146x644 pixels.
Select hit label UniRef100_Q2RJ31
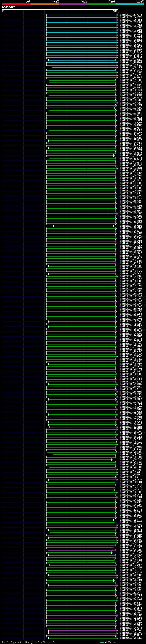click(x=131, y=402)
